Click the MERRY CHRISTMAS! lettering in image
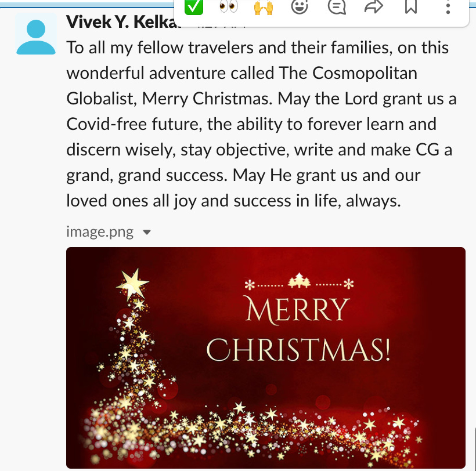The height and width of the screenshot is (471, 476). pyautogui.click(x=298, y=329)
